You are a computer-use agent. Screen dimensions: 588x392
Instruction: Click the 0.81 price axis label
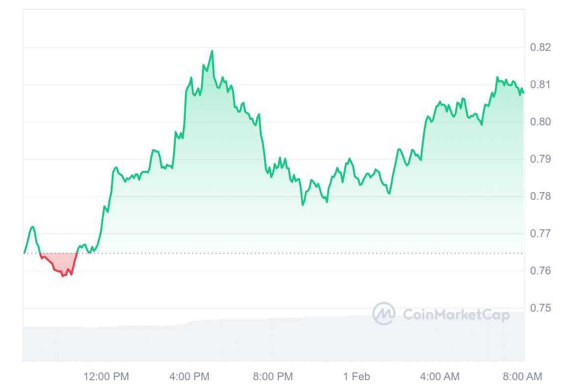540,85
